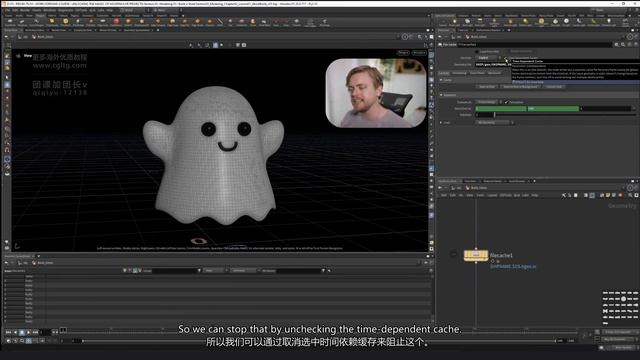This screenshot has height=360, width=640.
Task: Click the Geometry File path field
Action: point(493,64)
